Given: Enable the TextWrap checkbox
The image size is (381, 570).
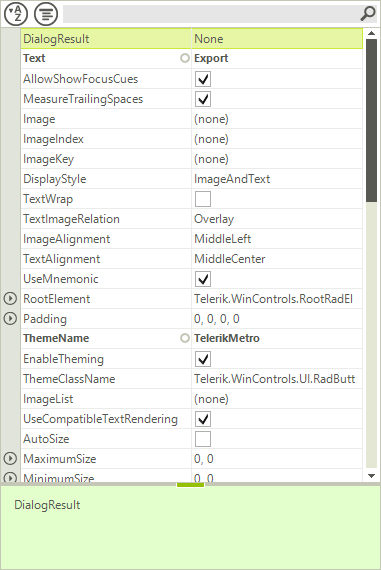Looking at the screenshot, I should tap(203, 199).
